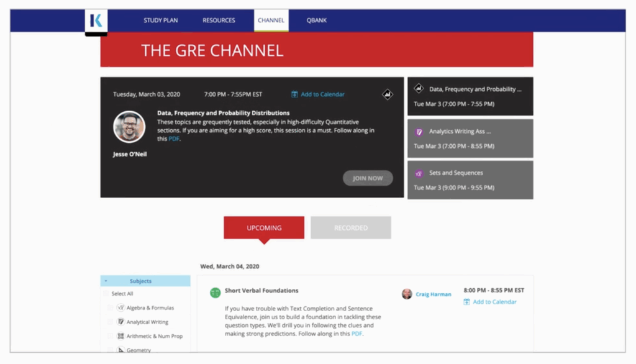
Task: Switch to the CHANNEL tab
Action: (x=271, y=20)
